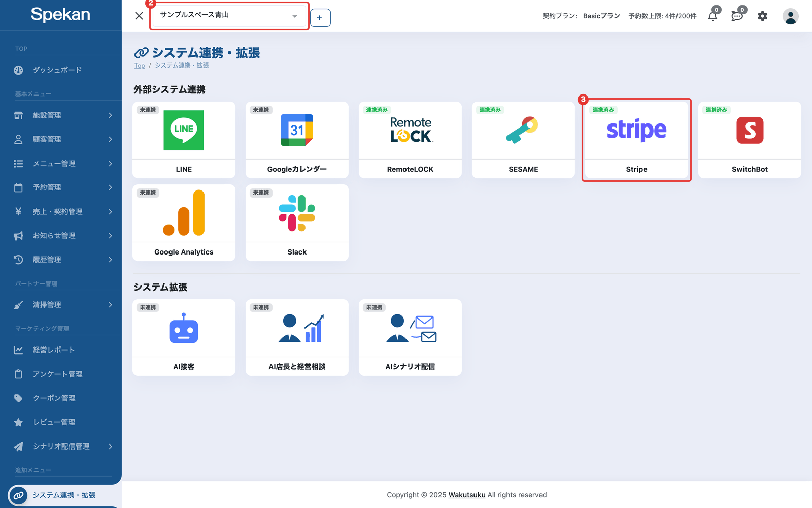Image resolution: width=812 pixels, height=508 pixels.
Task: Open the settings gear icon
Action: pos(762,16)
